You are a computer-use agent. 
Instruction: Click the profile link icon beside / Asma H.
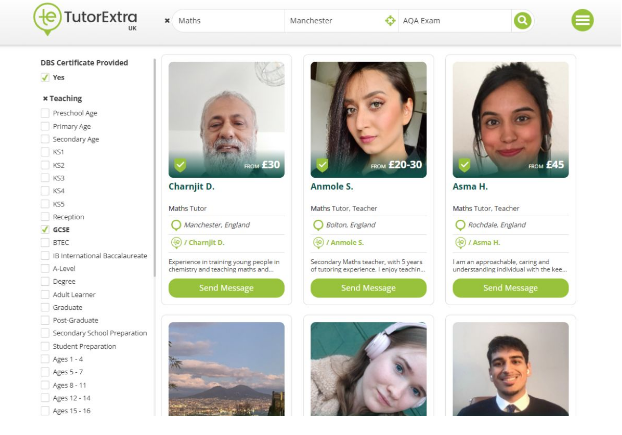pos(459,242)
